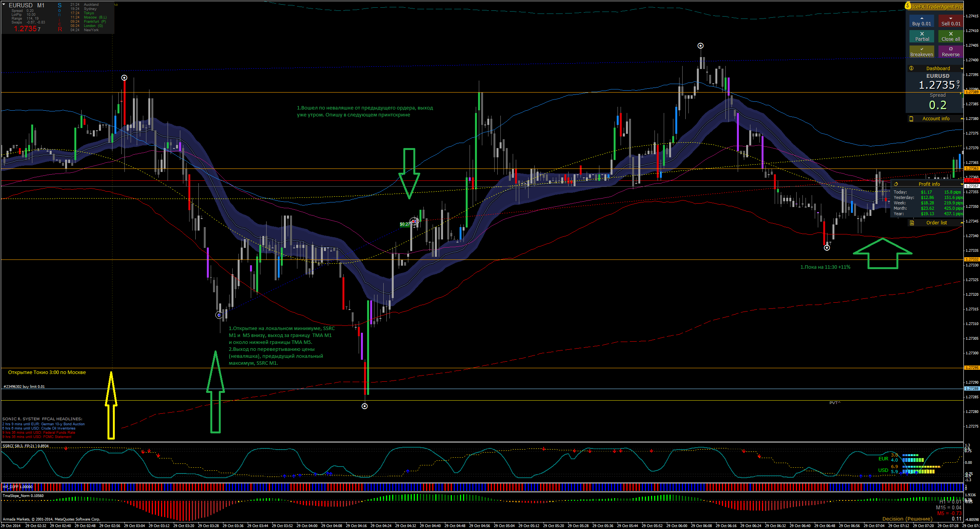Click the 'PVT^' pivot label
This screenshot has height=529, width=980.
click(x=835, y=403)
